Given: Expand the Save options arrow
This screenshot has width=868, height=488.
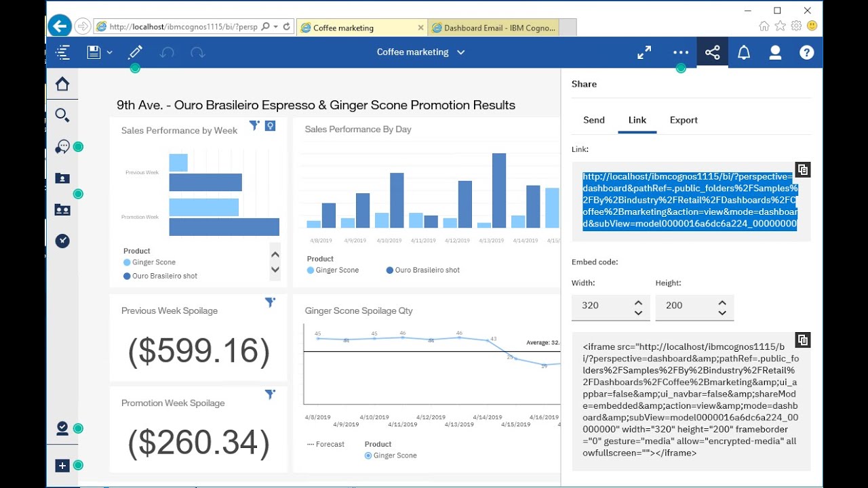Looking at the screenshot, I should click(x=109, y=52).
